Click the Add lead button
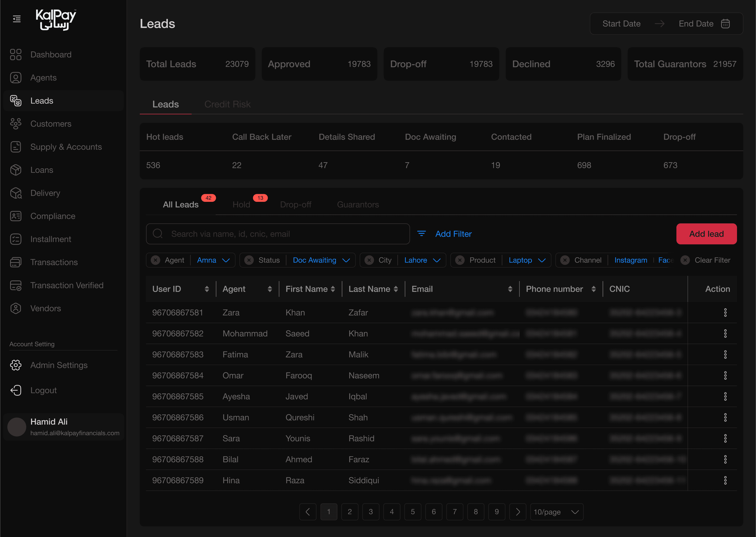The width and height of the screenshot is (756, 537). point(706,234)
